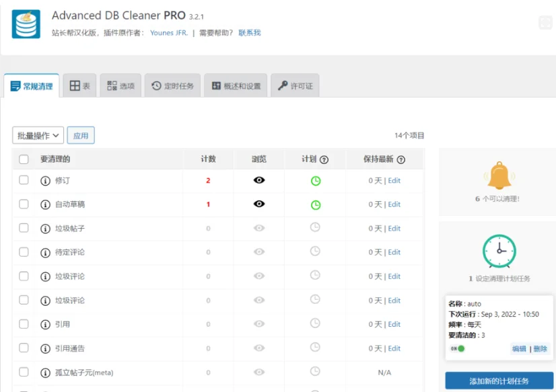556x392 pixels.
Task: Open info icon for 修订 row
Action: click(45, 181)
